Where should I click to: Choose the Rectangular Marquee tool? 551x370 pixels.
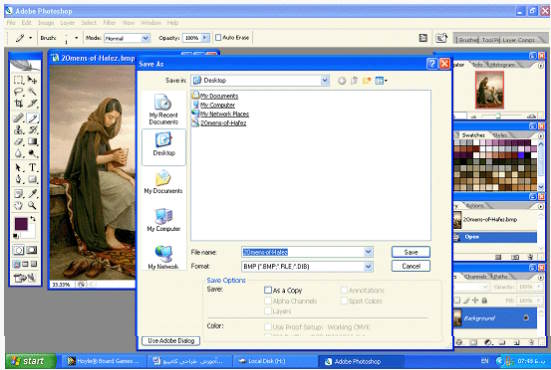(x=19, y=80)
